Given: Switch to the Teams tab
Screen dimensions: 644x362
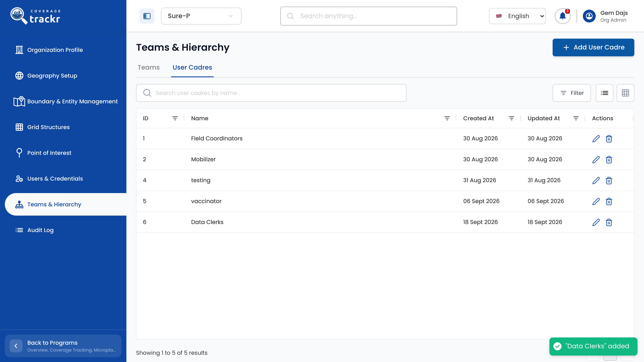Looking at the screenshot, I should pyautogui.click(x=149, y=67).
